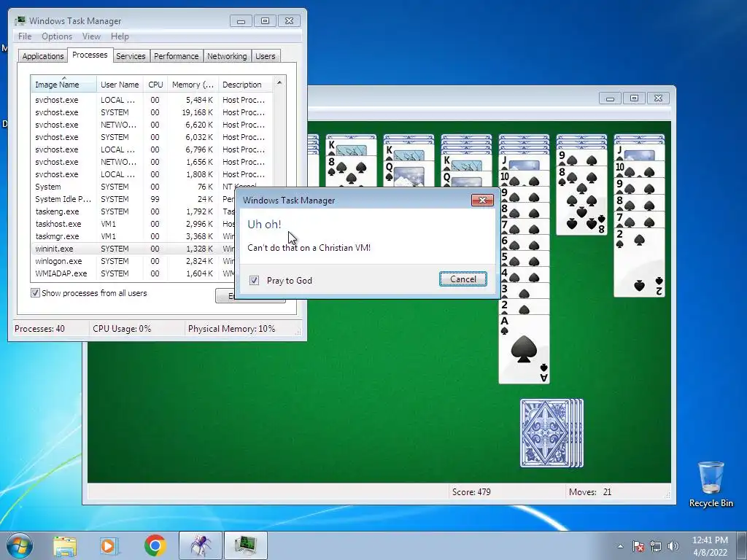The height and width of the screenshot is (560, 747).
Task: Close the Spider Solitaire window
Action: (x=658, y=98)
